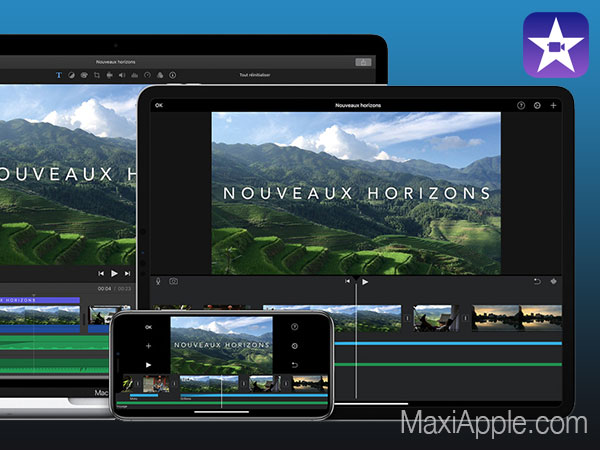Screen dimensions: 600x450
Task: Tap the plus add media icon on iPad
Action: (x=553, y=105)
